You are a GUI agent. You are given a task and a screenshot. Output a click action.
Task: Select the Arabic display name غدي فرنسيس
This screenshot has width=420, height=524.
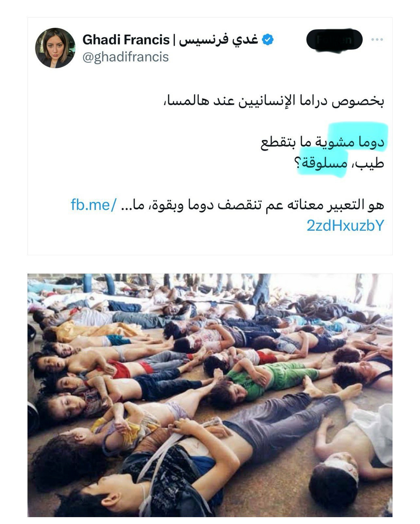(x=218, y=40)
